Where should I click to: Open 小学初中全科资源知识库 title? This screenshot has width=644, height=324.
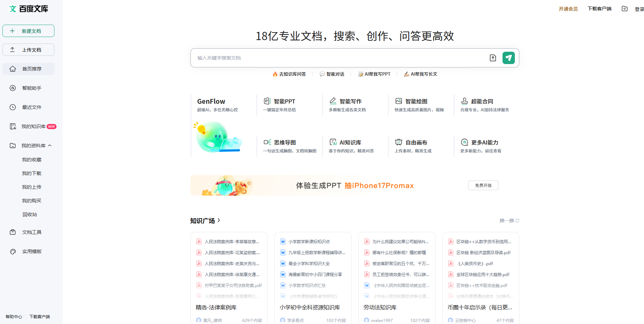[x=310, y=308]
